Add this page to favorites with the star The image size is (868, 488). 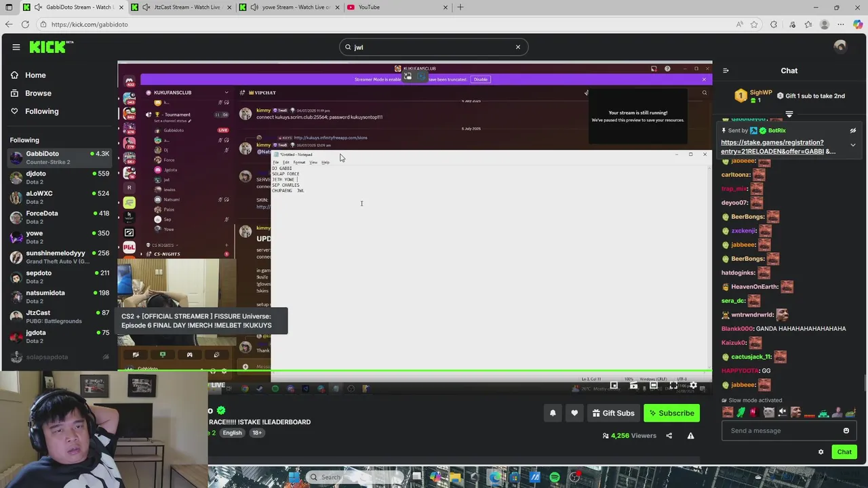[x=754, y=24]
